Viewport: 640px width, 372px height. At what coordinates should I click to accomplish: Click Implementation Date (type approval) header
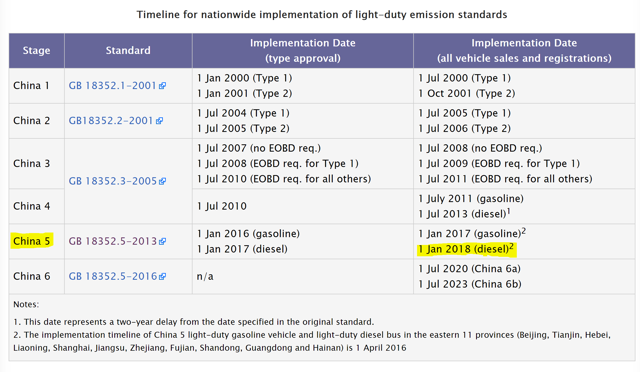[x=302, y=51]
